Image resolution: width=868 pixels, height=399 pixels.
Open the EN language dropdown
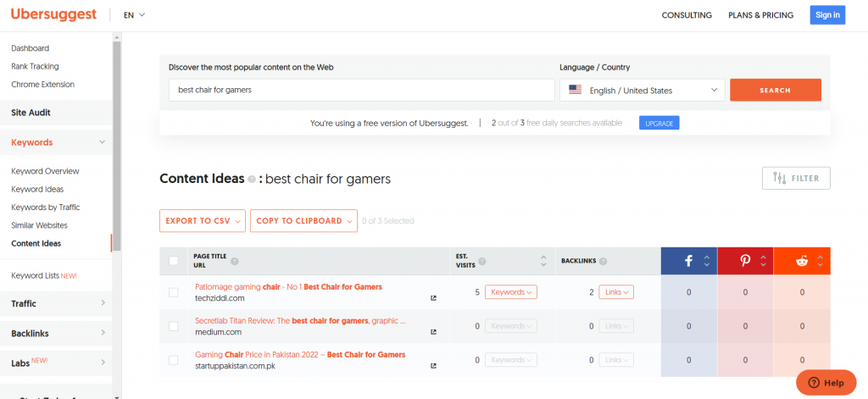135,15
